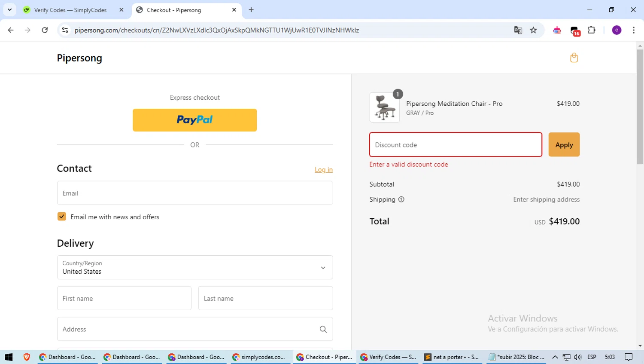Click the address search magnifier icon
This screenshot has width=644, height=364.
coord(323,329)
